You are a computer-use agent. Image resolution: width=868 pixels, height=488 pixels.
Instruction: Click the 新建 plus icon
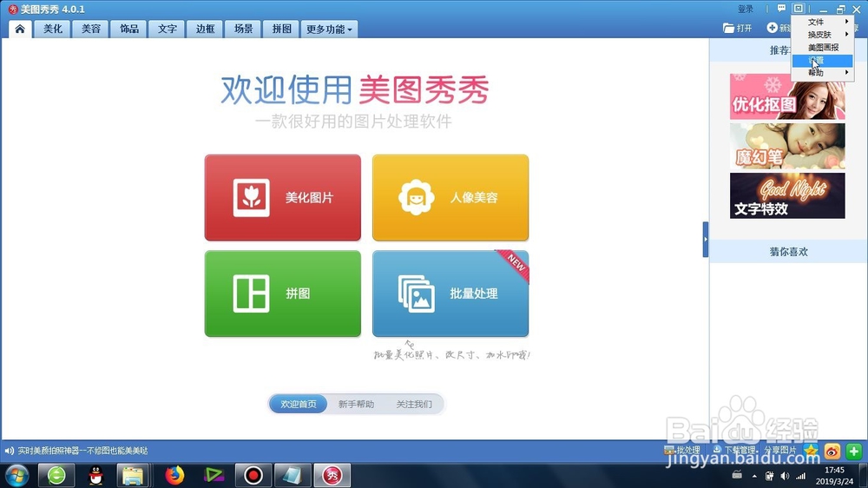[x=773, y=28]
